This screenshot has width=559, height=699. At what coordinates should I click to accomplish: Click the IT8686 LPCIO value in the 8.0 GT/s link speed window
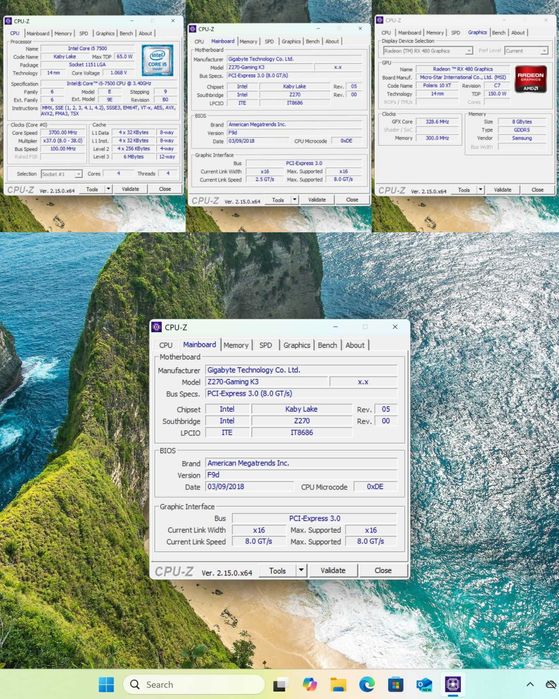click(x=302, y=432)
